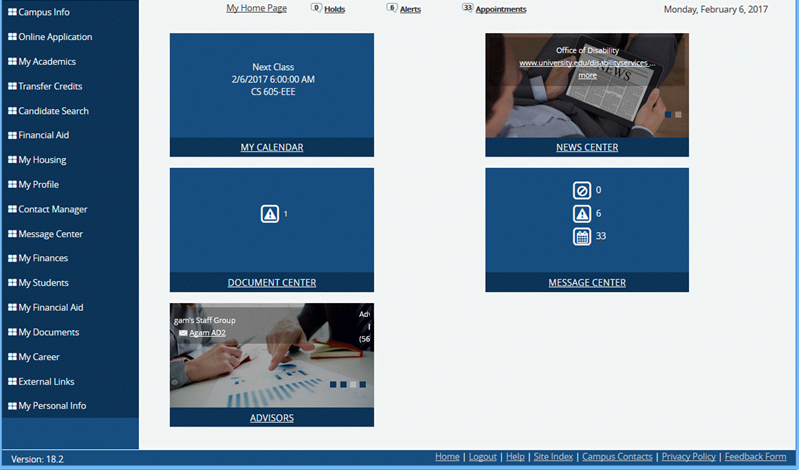The height and width of the screenshot is (470, 799).
Task: Select Transfer Credits from sidebar menu
Action: point(50,86)
